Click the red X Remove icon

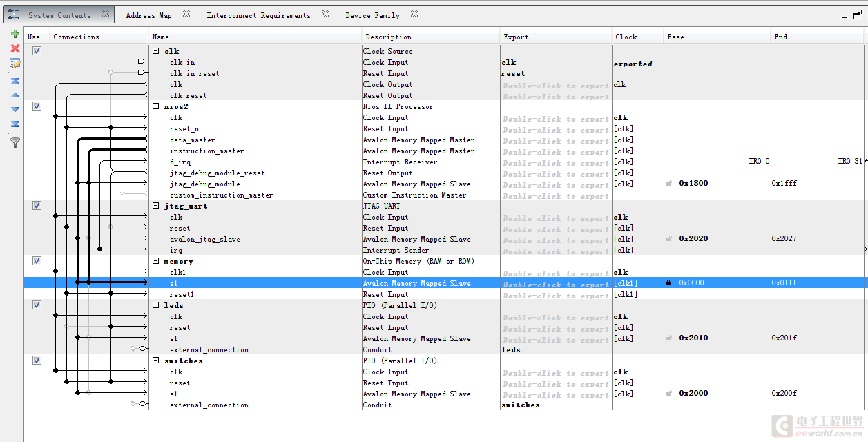(15, 48)
